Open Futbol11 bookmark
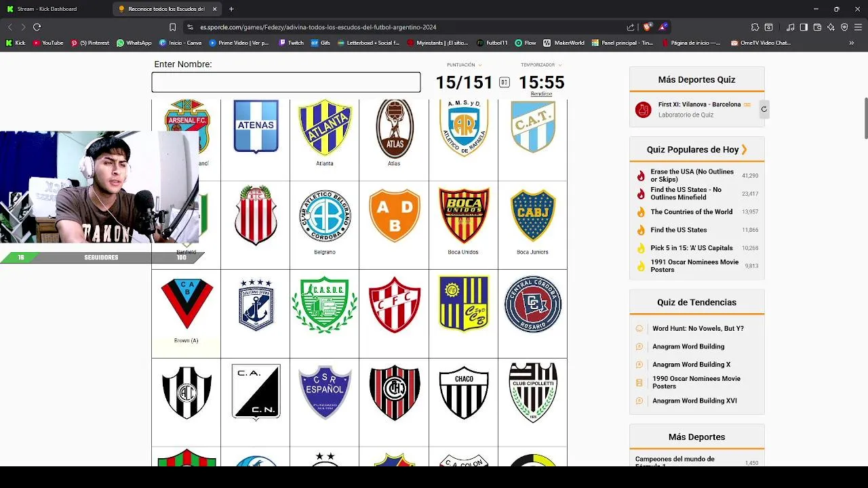The height and width of the screenshot is (488, 868). 492,43
